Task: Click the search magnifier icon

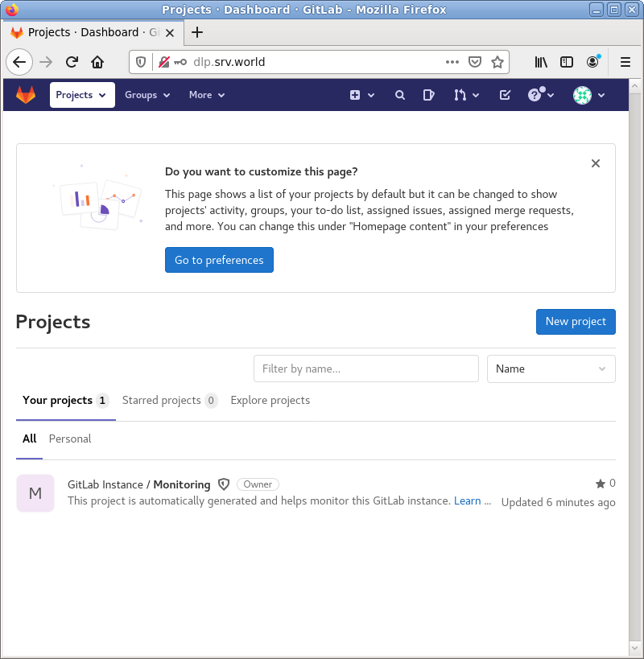Action: 399,94
